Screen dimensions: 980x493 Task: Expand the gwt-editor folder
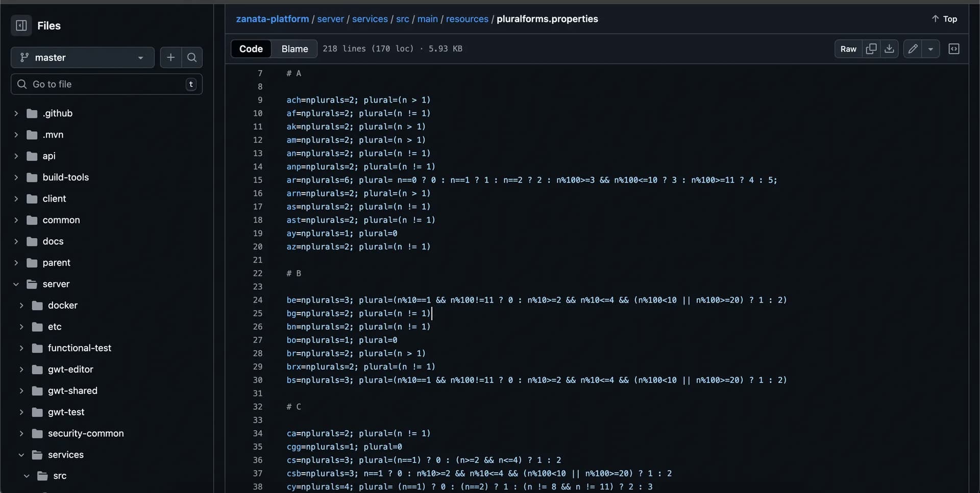(21, 369)
